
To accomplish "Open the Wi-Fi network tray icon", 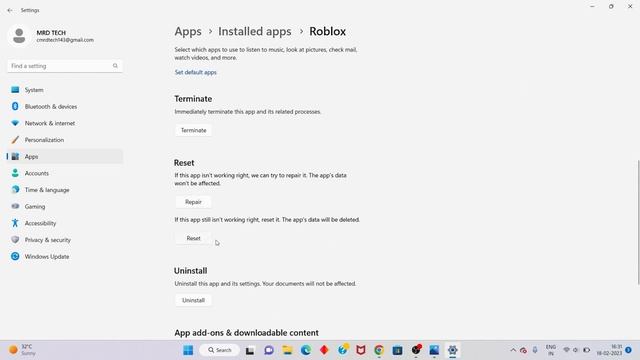I will 566,350.
